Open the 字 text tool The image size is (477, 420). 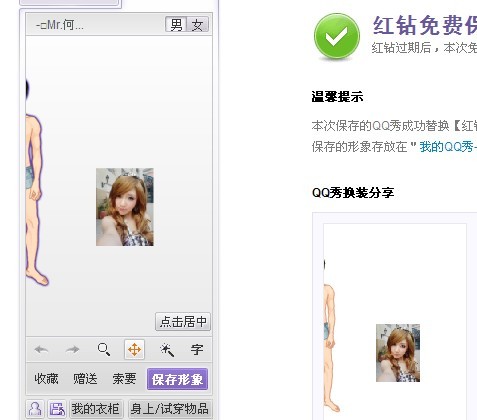point(197,350)
